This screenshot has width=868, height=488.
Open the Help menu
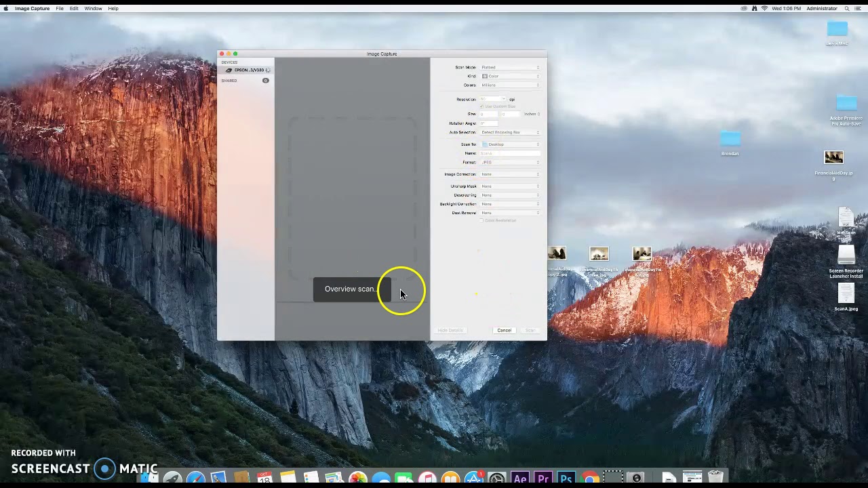[113, 8]
